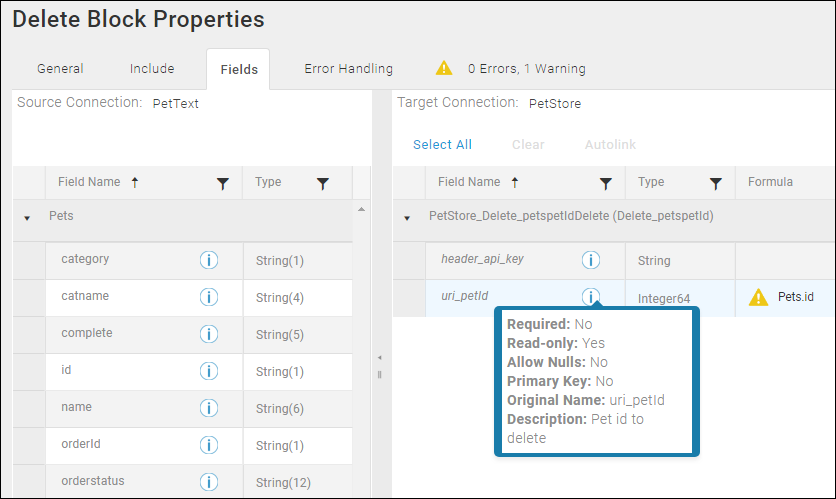
Task: Click the Select All link
Action: coord(443,144)
